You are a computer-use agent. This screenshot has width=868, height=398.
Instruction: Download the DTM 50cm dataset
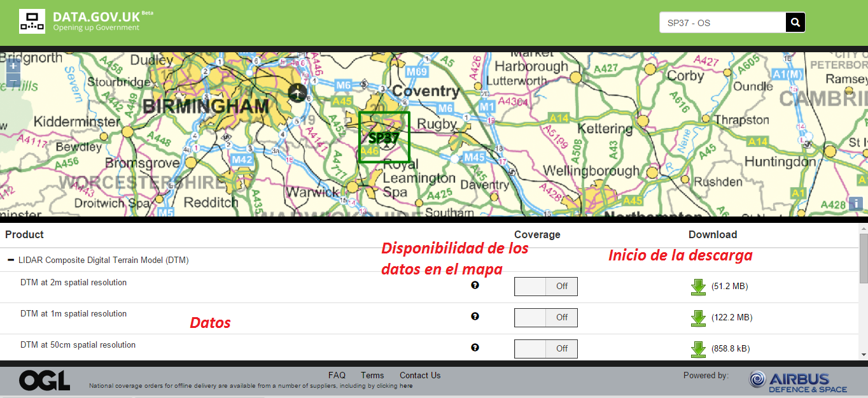[698, 349]
